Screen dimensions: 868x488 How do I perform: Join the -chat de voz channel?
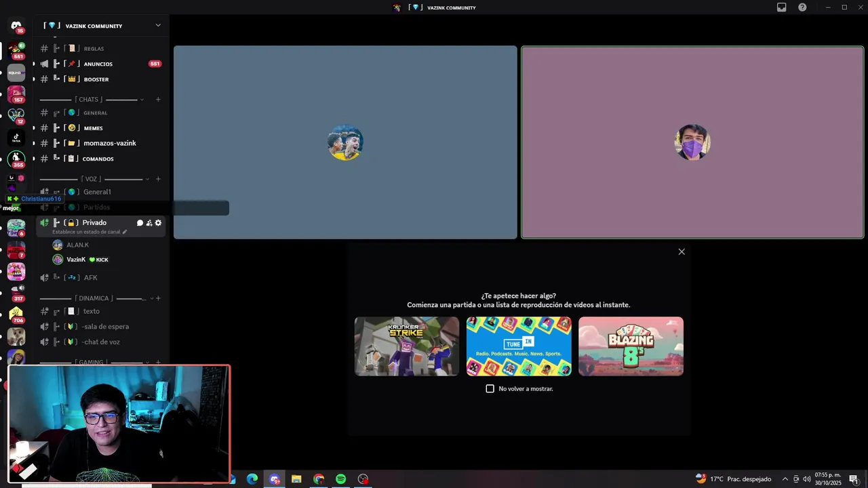coord(100,342)
